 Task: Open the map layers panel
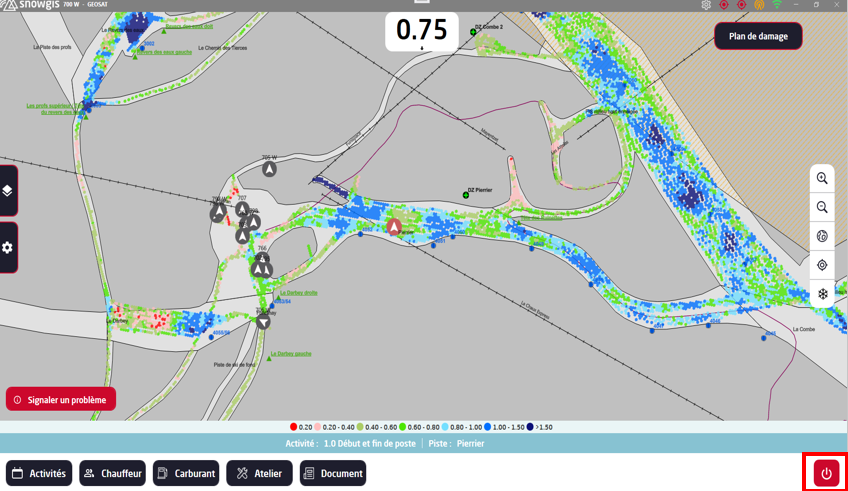(x=8, y=190)
